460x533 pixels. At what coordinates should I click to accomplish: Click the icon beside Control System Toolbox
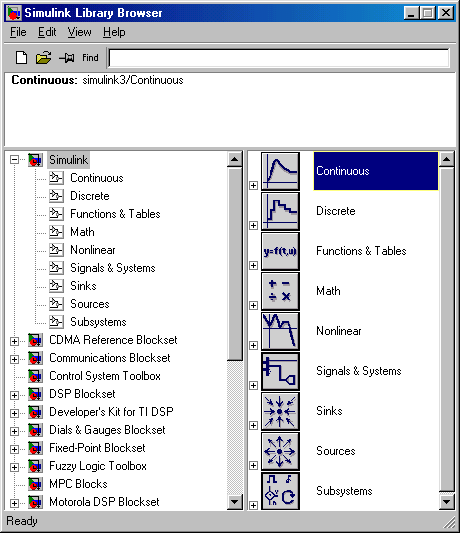35,376
